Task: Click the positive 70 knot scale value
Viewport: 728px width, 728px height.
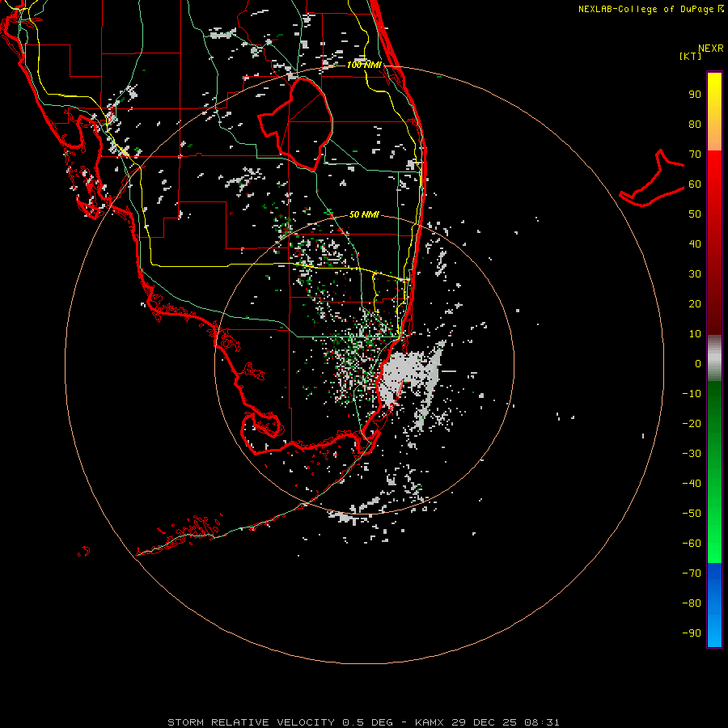Action: click(695, 154)
